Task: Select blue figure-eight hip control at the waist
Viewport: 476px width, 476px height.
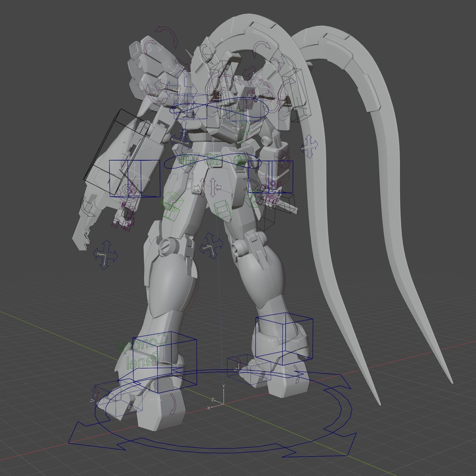Action: tap(212, 161)
